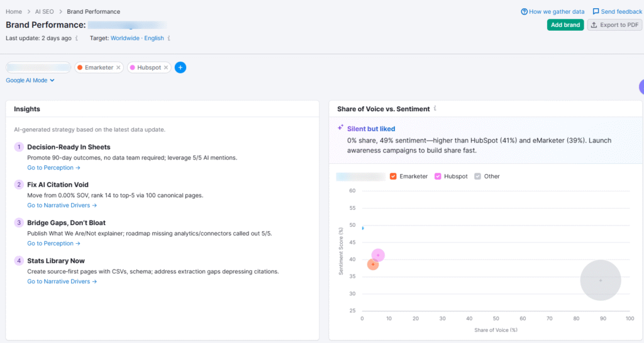The width and height of the screenshot is (644, 343).
Task: Go to Perception under Bridge Gaps, Don't Bloat
Action: (53, 244)
